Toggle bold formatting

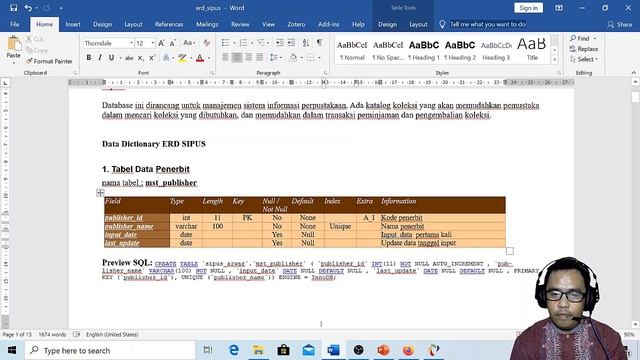click(x=89, y=58)
